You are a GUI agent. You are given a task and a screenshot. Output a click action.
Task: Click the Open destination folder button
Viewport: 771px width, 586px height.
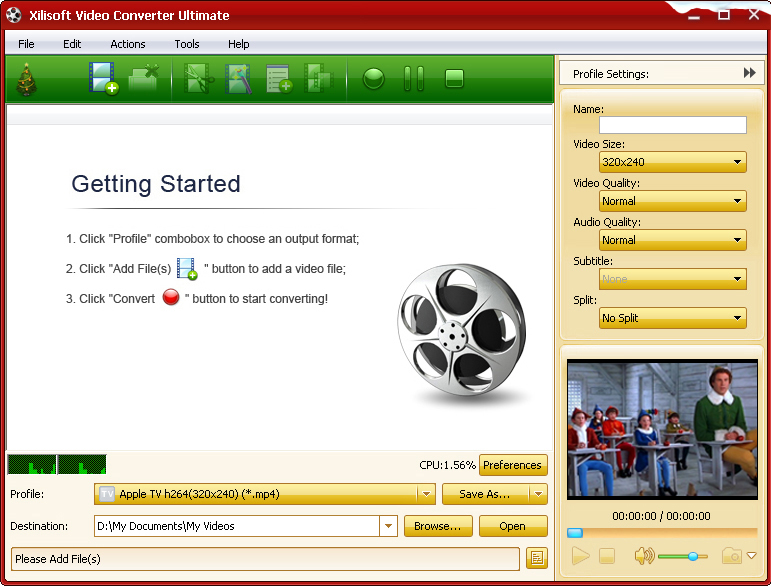click(513, 526)
